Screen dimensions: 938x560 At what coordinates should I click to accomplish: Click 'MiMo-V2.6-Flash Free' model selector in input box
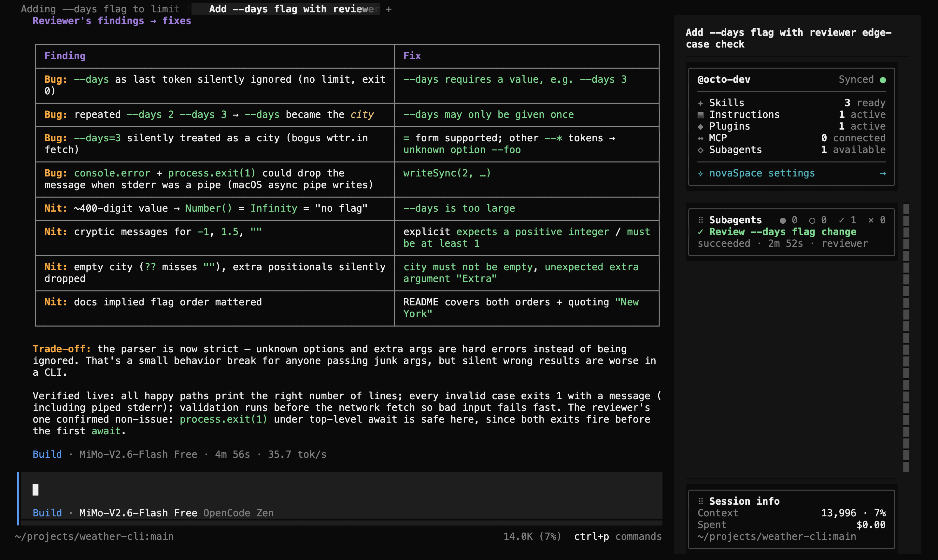click(x=138, y=513)
